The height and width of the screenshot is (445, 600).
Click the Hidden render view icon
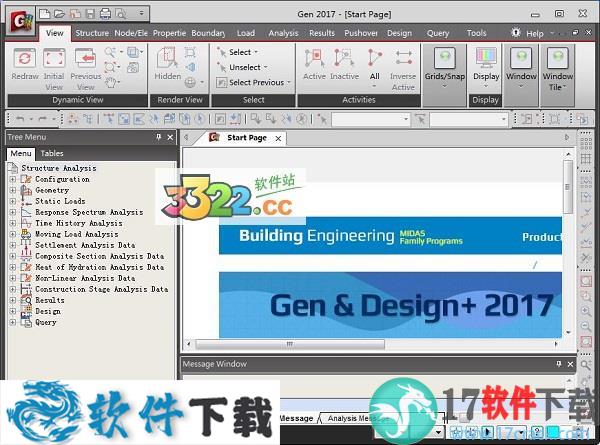tap(168, 65)
